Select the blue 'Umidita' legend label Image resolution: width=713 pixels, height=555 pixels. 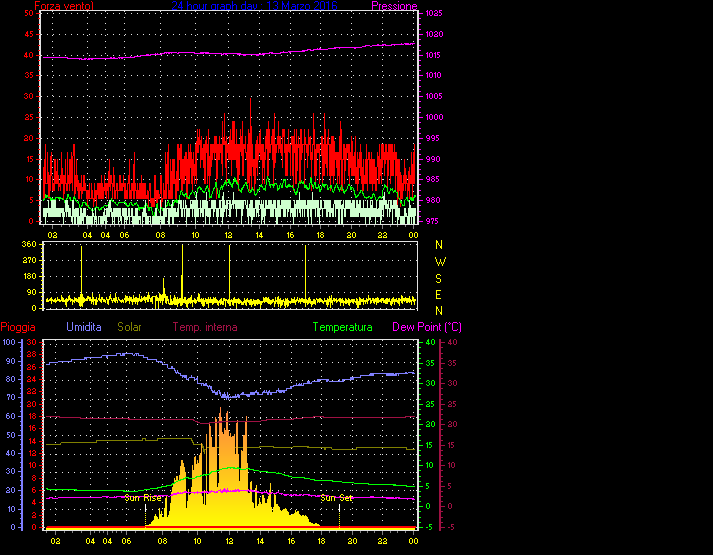(84, 327)
